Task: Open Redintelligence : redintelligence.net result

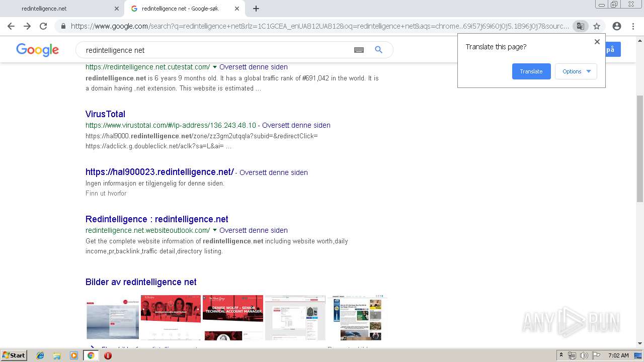Action: point(157,219)
